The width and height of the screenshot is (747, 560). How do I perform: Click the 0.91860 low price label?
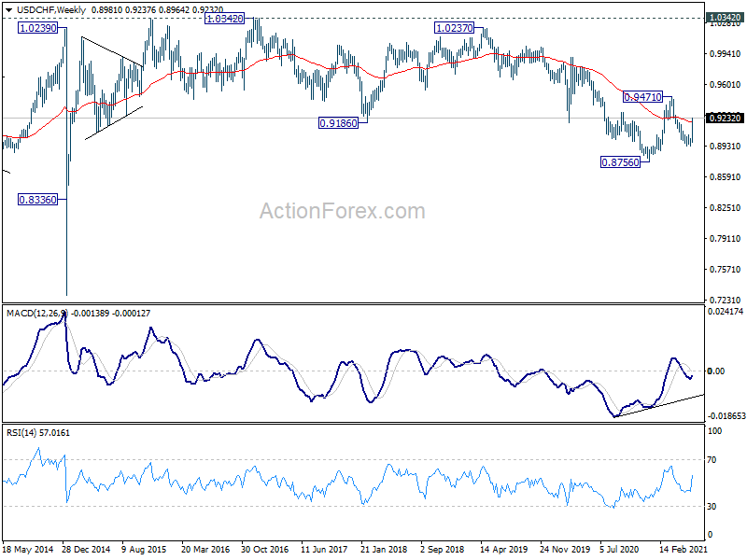point(338,123)
